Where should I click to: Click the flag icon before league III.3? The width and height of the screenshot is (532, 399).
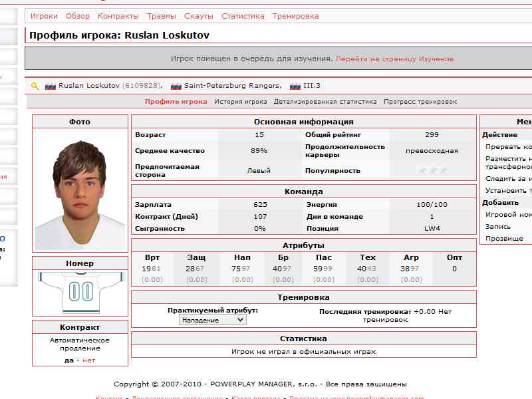(295, 86)
